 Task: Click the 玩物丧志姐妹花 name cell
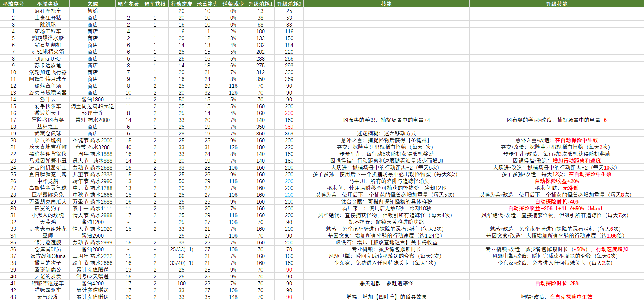tap(48, 229)
